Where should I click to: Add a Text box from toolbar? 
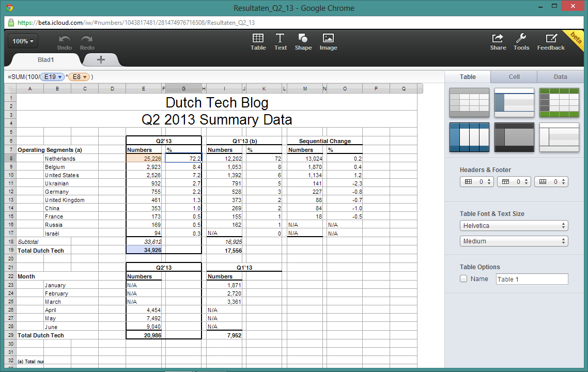pyautogui.click(x=280, y=42)
